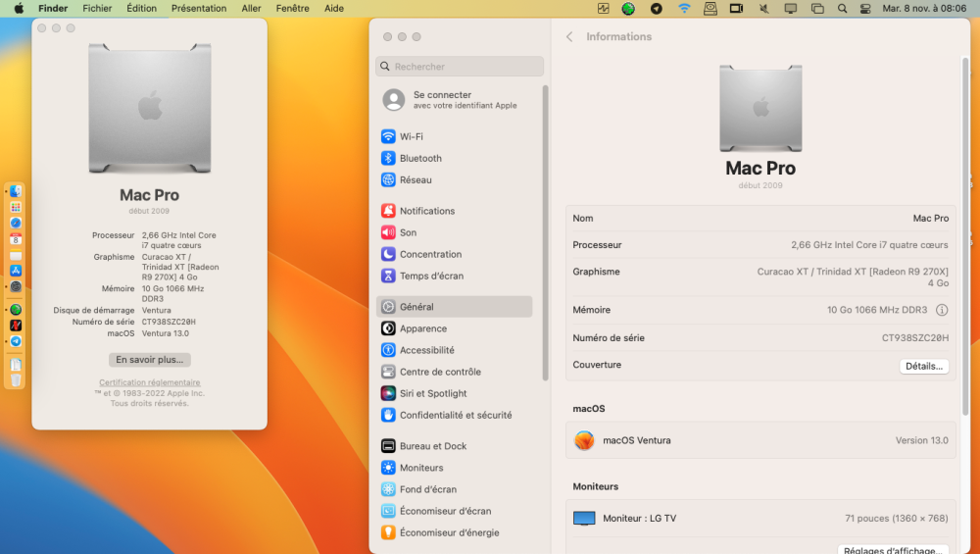Open Control Center in the menu bar
This screenshot has width=980, height=554.
click(x=865, y=8)
